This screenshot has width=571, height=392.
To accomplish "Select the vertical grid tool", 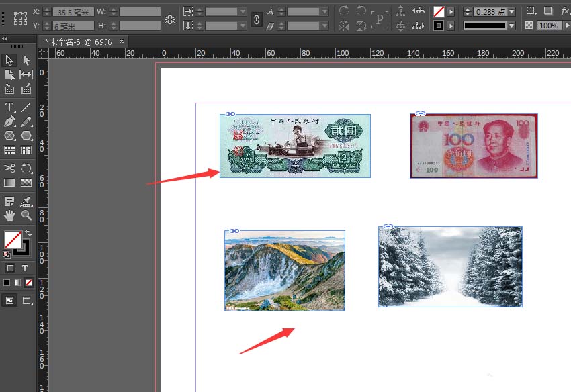I will coord(26,150).
